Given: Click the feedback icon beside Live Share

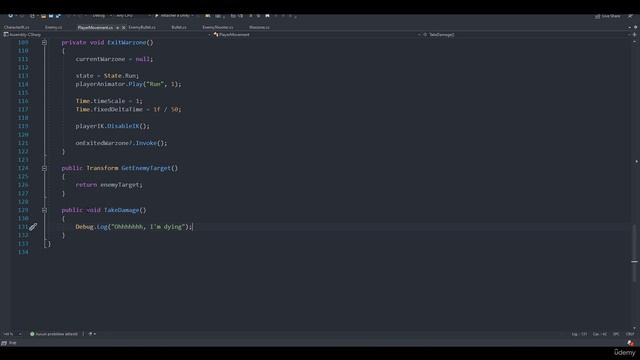Looking at the screenshot, I should [631, 16].
